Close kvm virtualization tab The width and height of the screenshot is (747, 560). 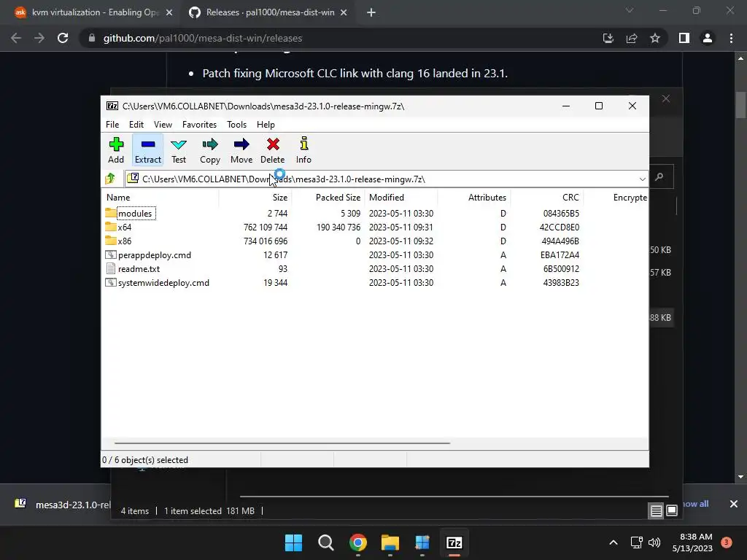click(169, 12)
